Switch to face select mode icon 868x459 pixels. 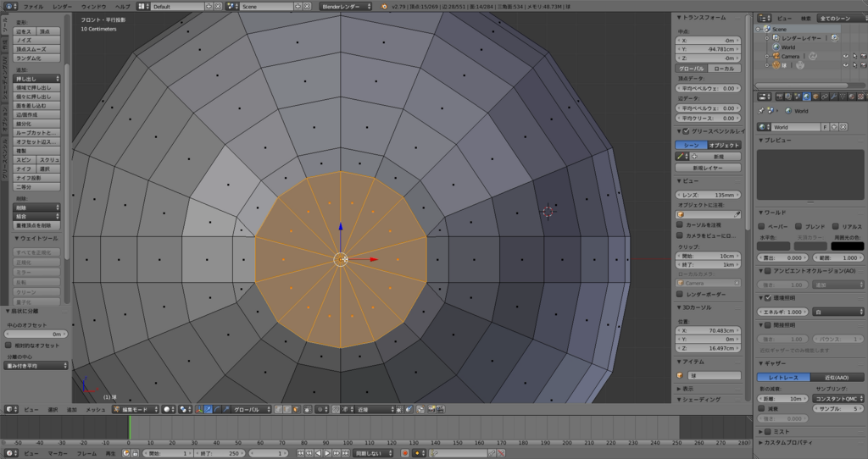(296, 409)
